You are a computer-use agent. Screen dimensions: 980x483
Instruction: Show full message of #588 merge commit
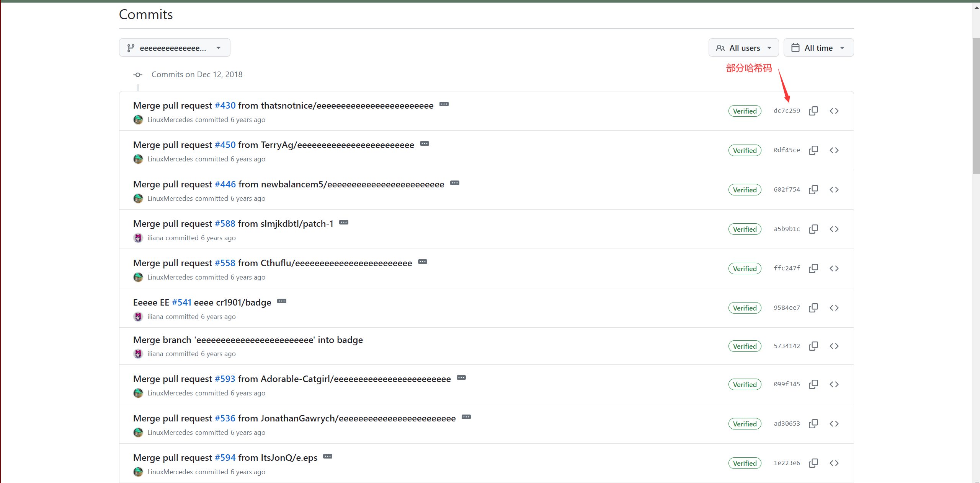click(x=344, y=223)
